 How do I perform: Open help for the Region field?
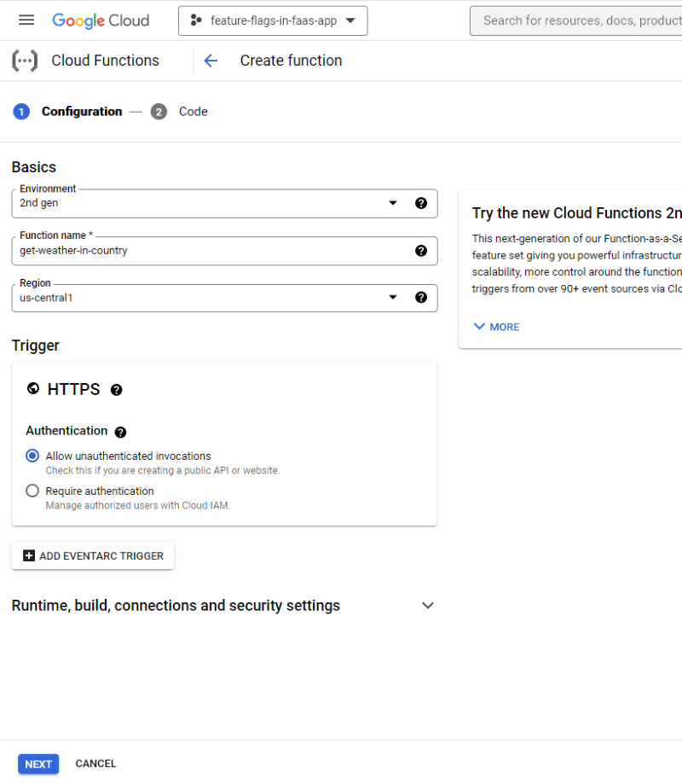[x=420, y=298]
